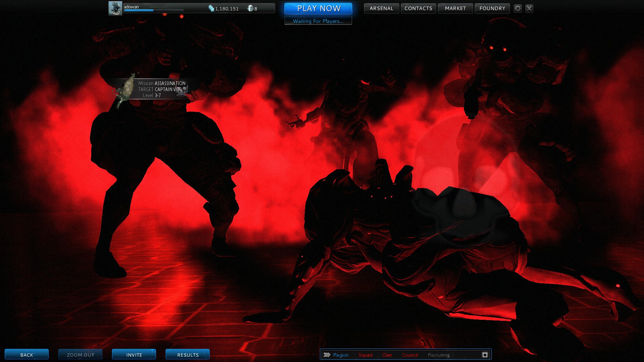The image size is (644, 362).
Task: Open settings via the gear icon
Action: click(x=518, y=8)
